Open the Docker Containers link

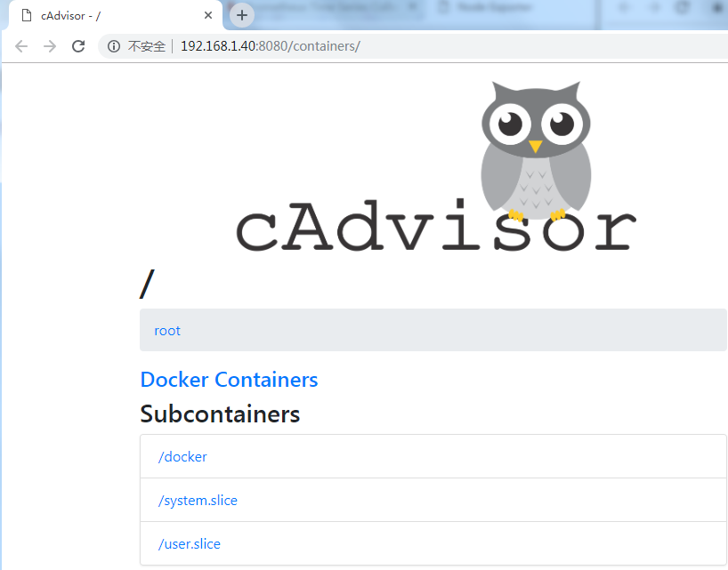229,380
